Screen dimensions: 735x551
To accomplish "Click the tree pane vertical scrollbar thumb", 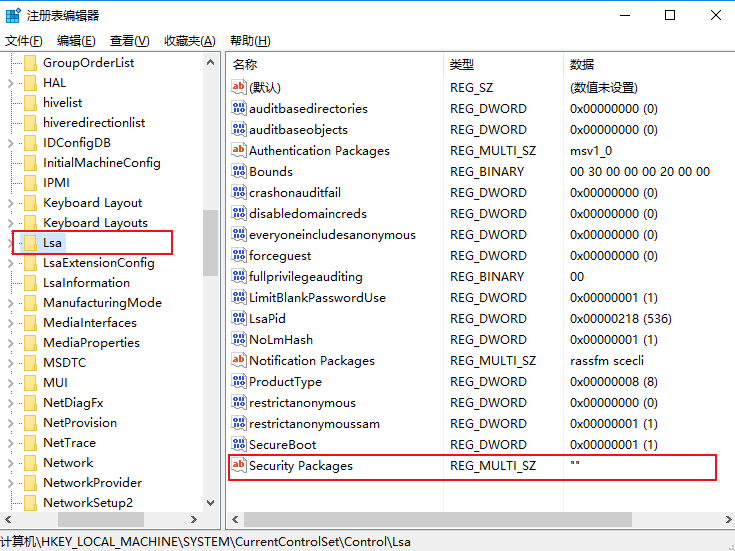I will click(x=210, y=242).
